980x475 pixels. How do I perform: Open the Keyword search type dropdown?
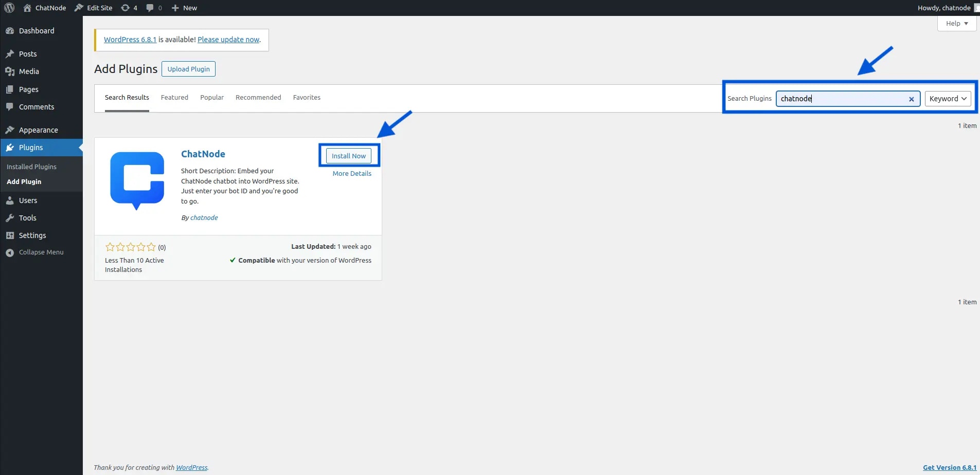(948, 99)
